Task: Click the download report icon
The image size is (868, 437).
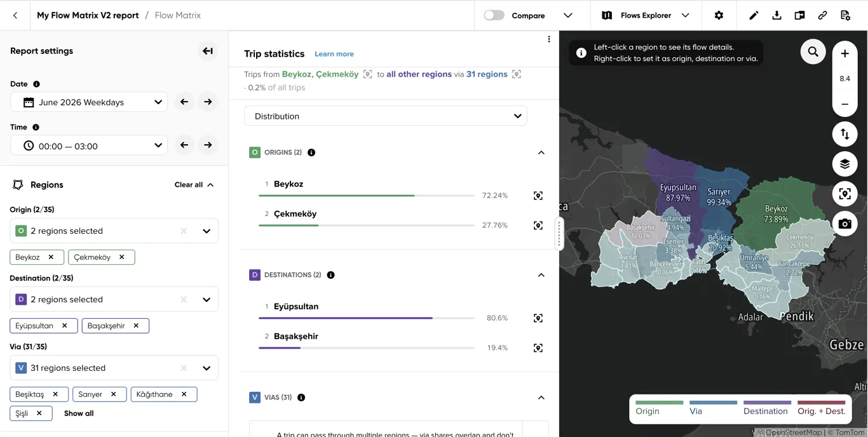Action: pos(776,15)
